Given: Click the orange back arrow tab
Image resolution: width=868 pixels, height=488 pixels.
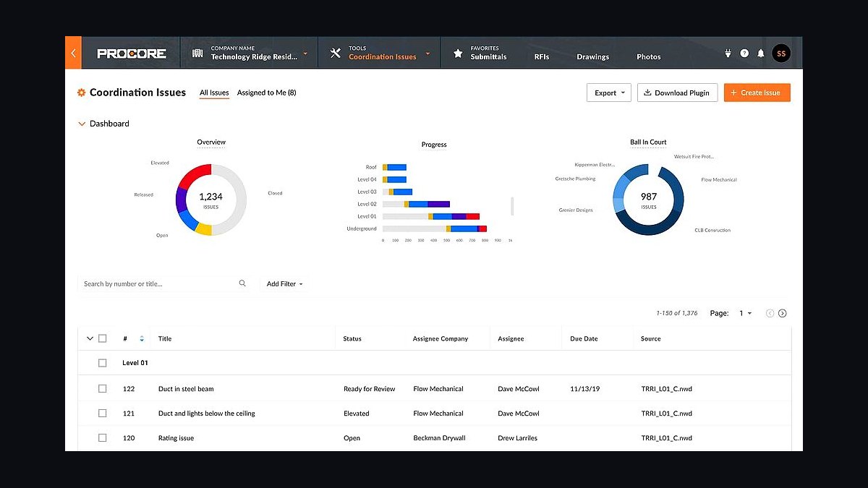Looking at the screenshot, I should tap(72, 53).
